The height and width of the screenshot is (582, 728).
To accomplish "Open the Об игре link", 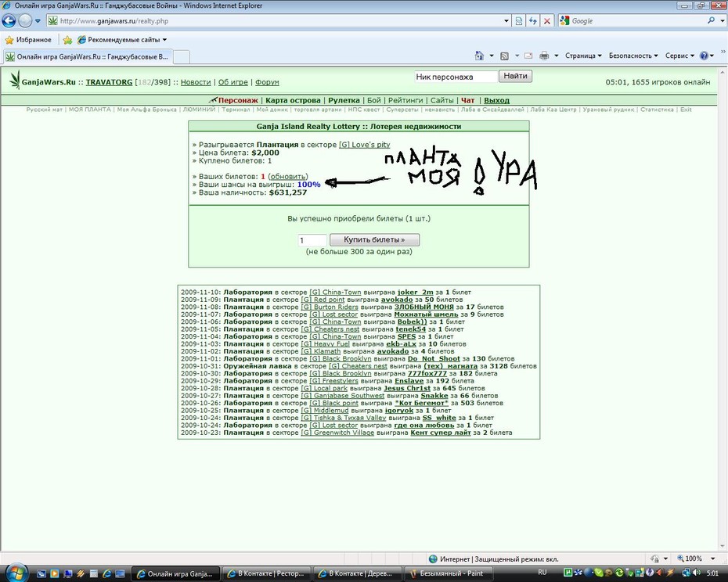I will [x=232, y=82].
